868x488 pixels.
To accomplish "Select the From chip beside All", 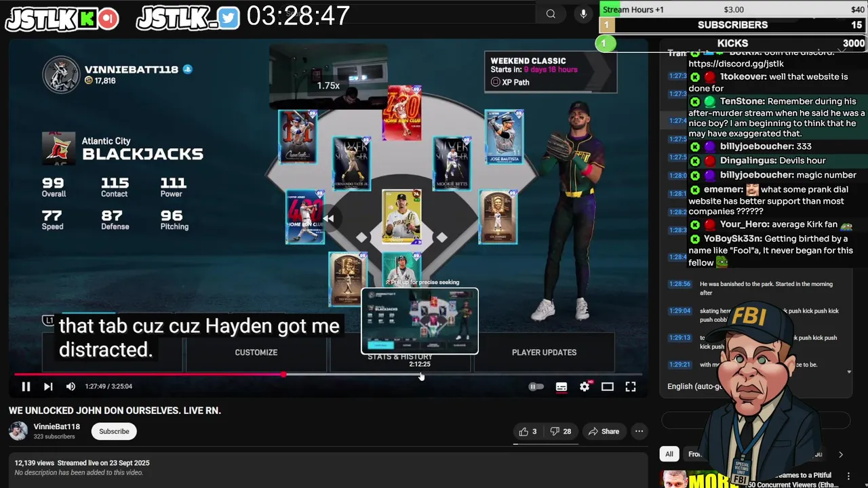I will pos(695,454).
